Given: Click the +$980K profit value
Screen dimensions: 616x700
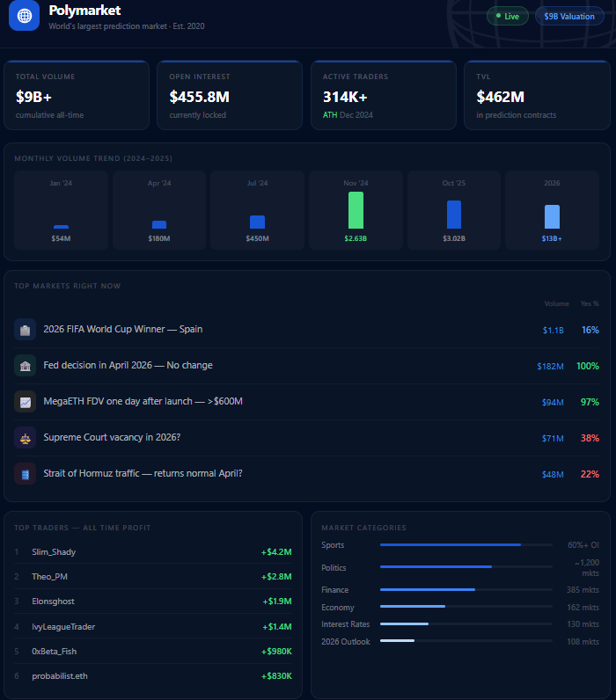Looking at the screenshot, I should tap(276, 652).
